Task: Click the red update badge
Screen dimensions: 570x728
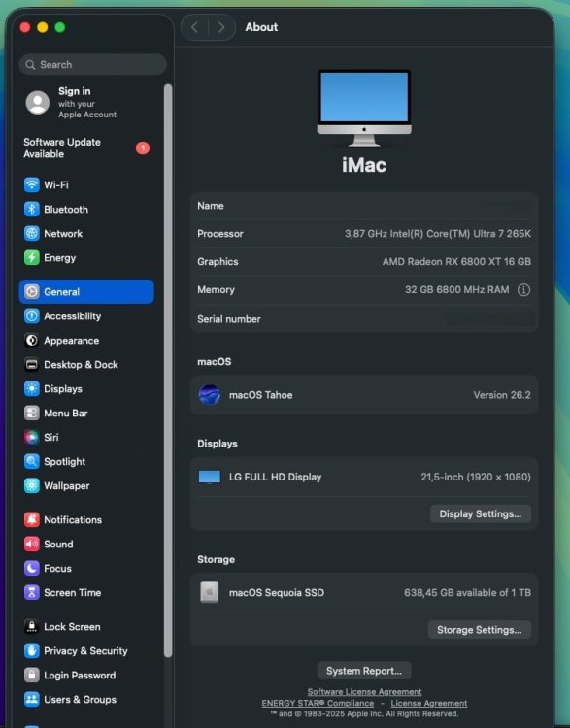Action: (x=143, y=149)
